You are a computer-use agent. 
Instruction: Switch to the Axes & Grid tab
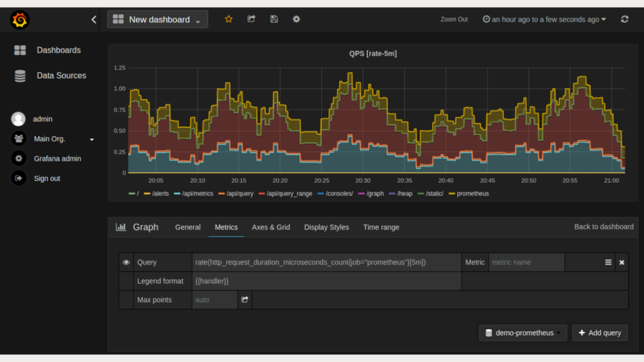[270, 228]
